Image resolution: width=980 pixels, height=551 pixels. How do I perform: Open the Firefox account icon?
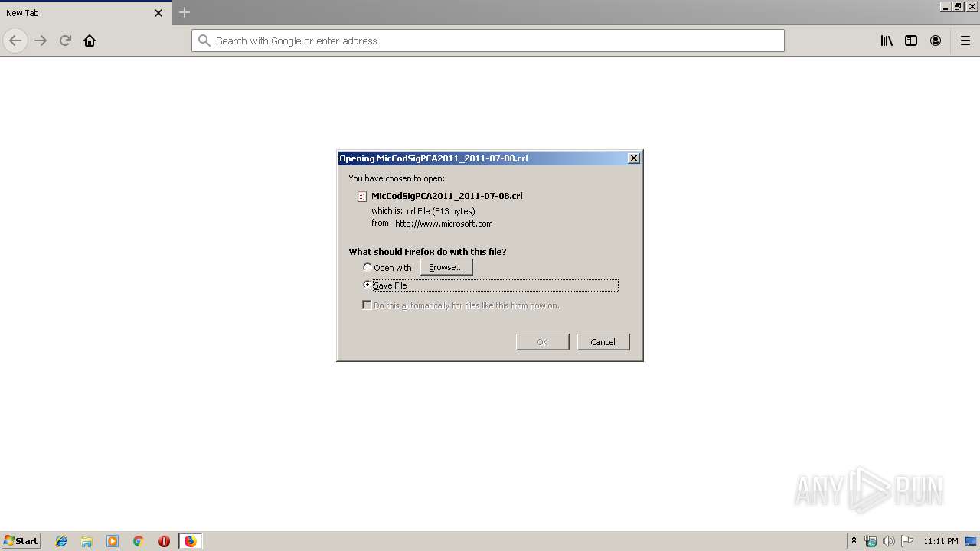(936, 41)
